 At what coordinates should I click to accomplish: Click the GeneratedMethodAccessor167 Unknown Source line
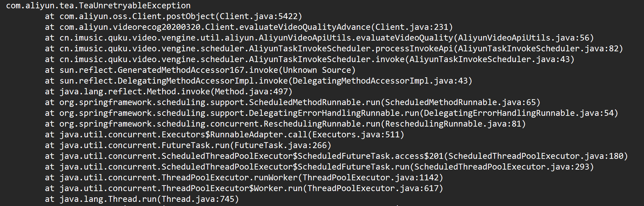click(x=200, y=70)
